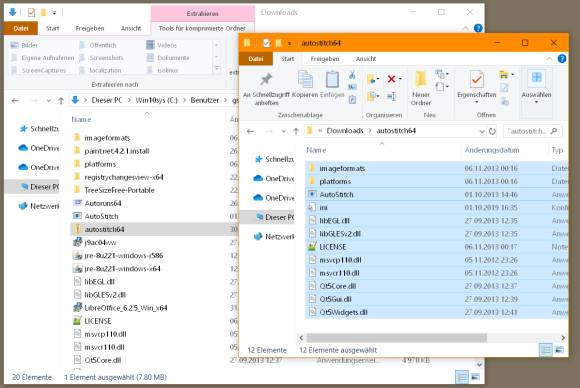This screenshot has width=580, height=388.
Task: Click the rename icon in Organisieren group
Action: [x=391, y=97]
